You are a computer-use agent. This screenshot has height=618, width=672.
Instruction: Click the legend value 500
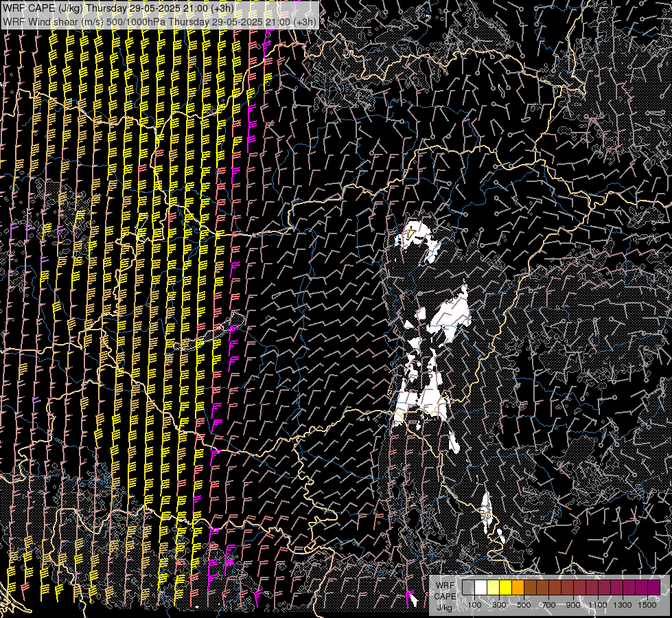[x=524, y=605]
